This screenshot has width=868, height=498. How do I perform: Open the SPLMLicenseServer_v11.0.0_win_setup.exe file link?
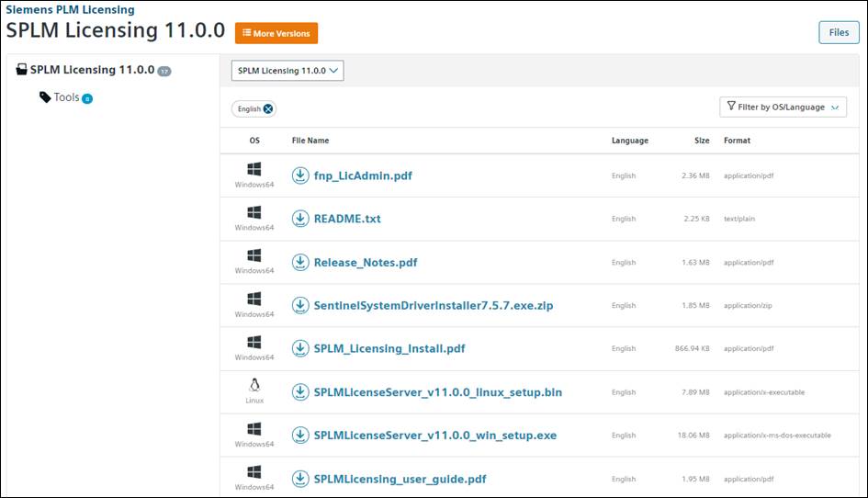pyautogui.click(x=434, y=436)
